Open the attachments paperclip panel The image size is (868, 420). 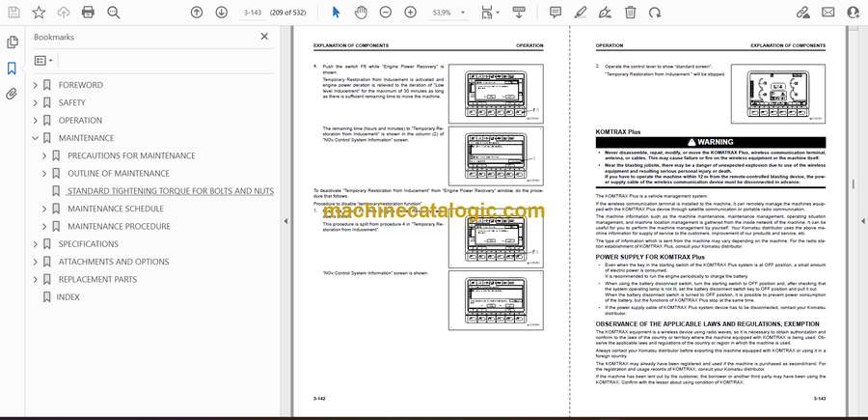pyautogui.click(x=12, y=94)
